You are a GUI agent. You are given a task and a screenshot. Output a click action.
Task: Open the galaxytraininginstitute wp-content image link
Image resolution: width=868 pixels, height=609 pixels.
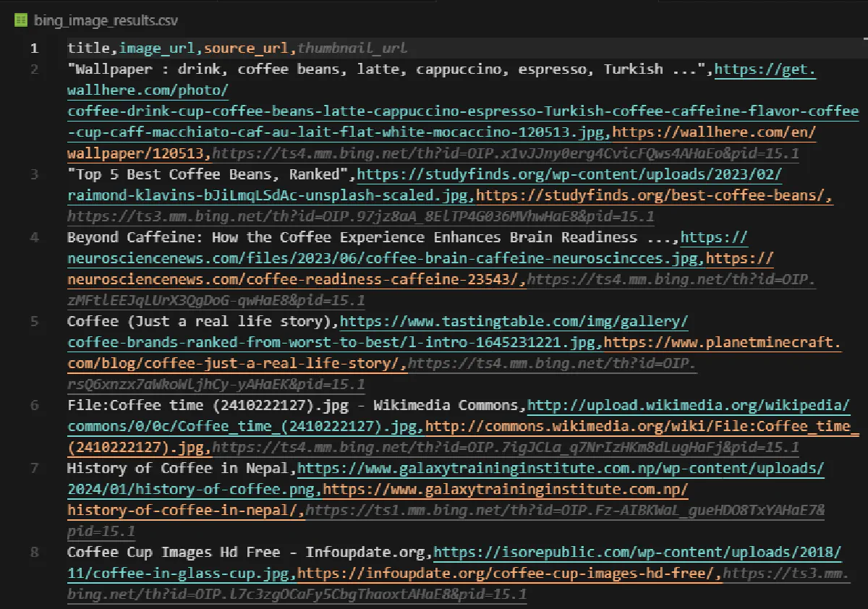pos(560,468)
